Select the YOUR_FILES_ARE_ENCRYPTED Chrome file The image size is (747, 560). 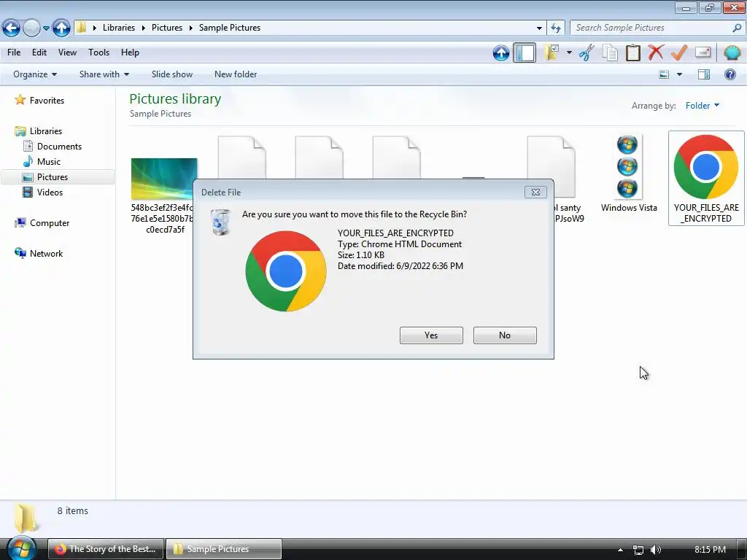706,178
